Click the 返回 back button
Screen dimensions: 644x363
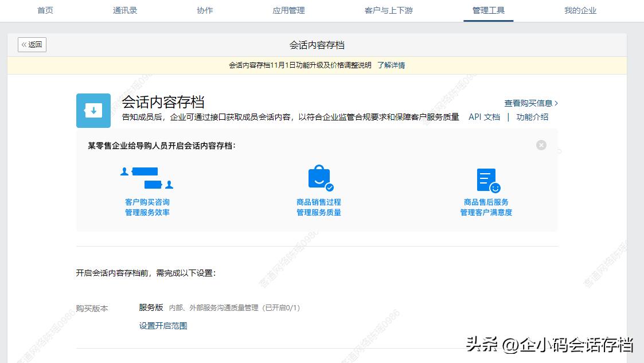pyautogui.click(x=32, y=44)
